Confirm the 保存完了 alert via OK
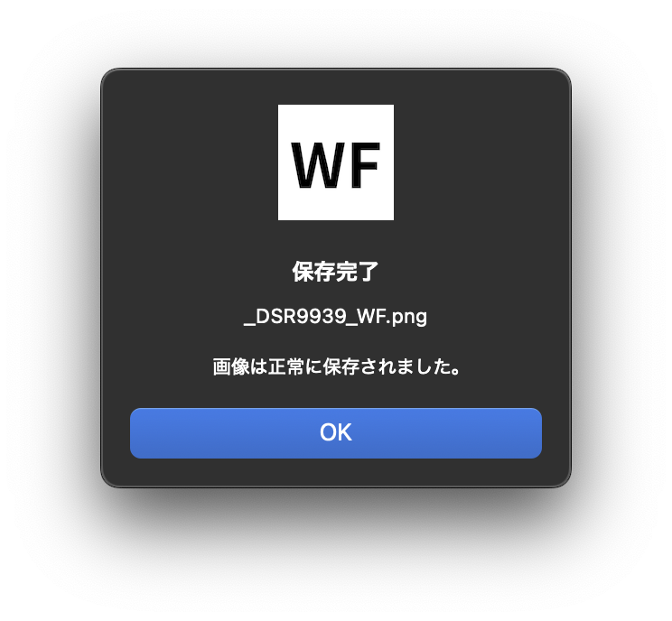This screenshot has height=621, width=672. tap(336, 433)
